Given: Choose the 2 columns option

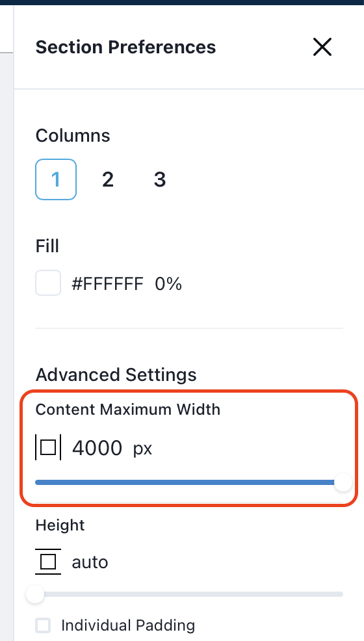Looking at the screenshot, I should pos(108,179).
